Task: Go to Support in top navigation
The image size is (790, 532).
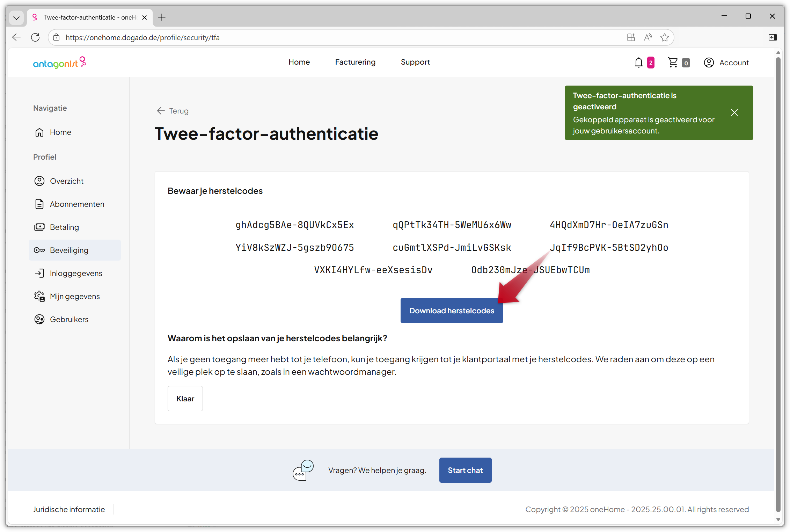Action: click(415, 62)
